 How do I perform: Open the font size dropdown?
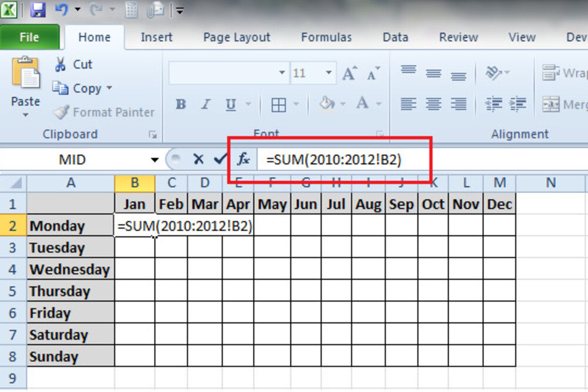coord(328,72)
